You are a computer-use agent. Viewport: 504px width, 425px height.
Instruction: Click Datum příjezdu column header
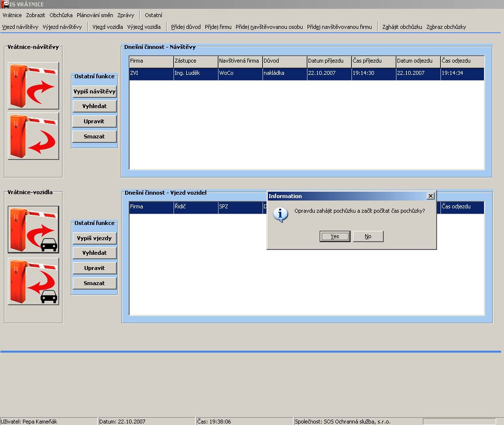329,61
